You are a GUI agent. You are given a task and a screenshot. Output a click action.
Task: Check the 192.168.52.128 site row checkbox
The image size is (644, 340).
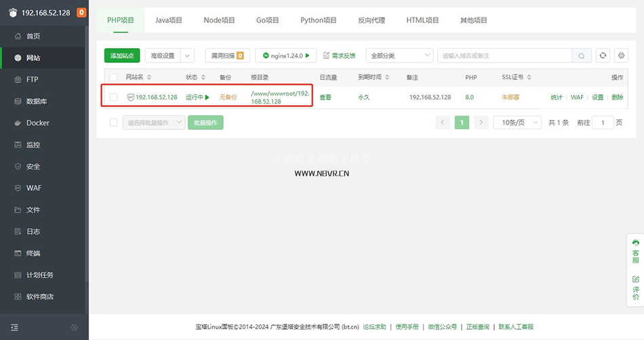tap(113, 98)
